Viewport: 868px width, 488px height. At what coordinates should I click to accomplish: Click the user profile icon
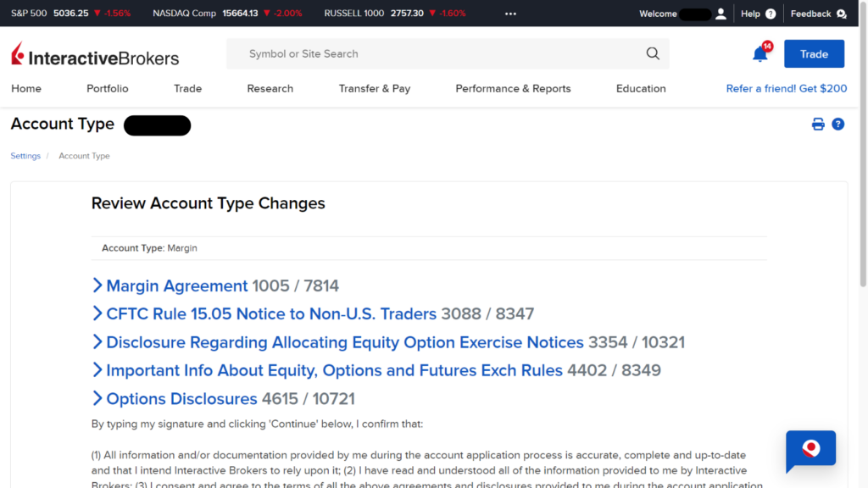tap(721, 14)
